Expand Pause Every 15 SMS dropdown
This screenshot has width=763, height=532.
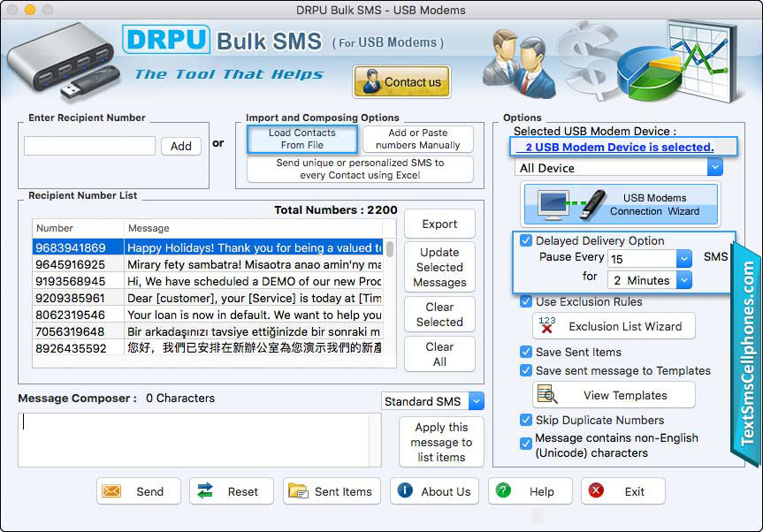pos(683,259)
